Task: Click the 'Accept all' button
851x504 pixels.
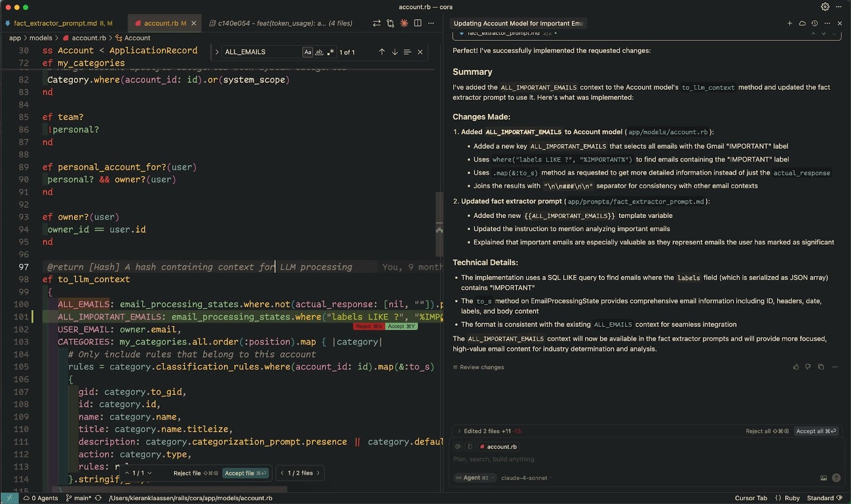Action: tap(816, 431)
